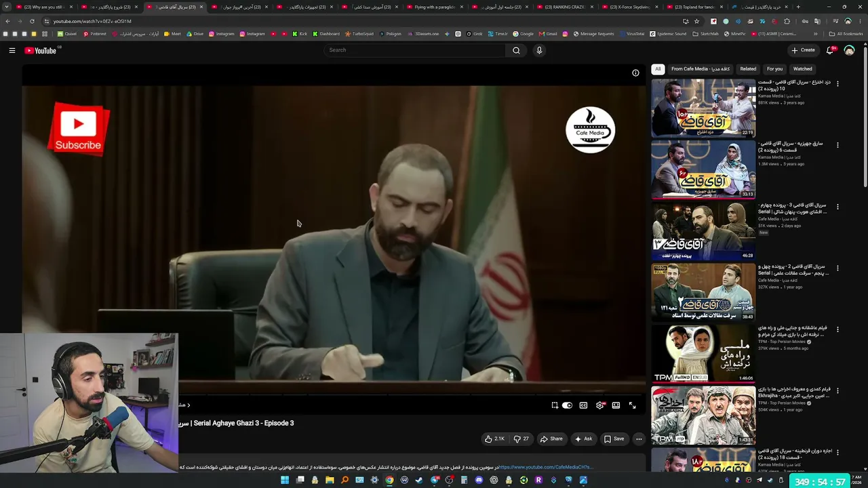Click the Subscribe overlay on the video
This screenshot has width=868, height=488.
coord(79,129)
